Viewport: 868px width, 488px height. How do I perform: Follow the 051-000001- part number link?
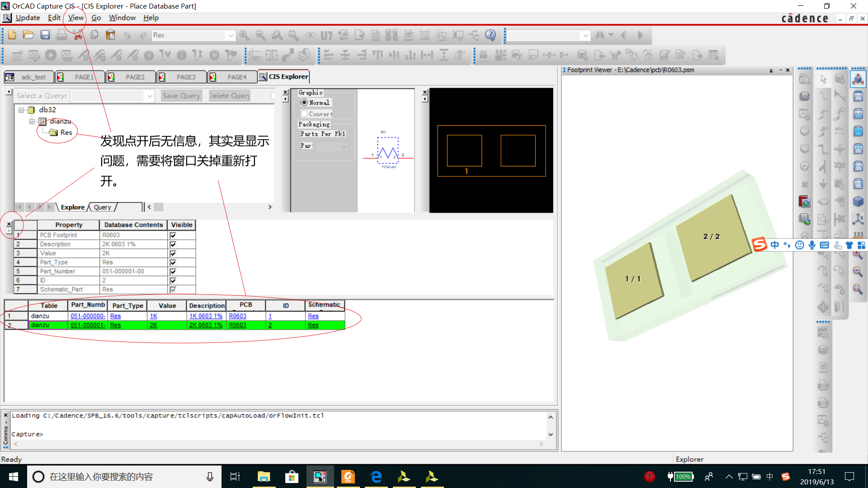click(87, 325)
